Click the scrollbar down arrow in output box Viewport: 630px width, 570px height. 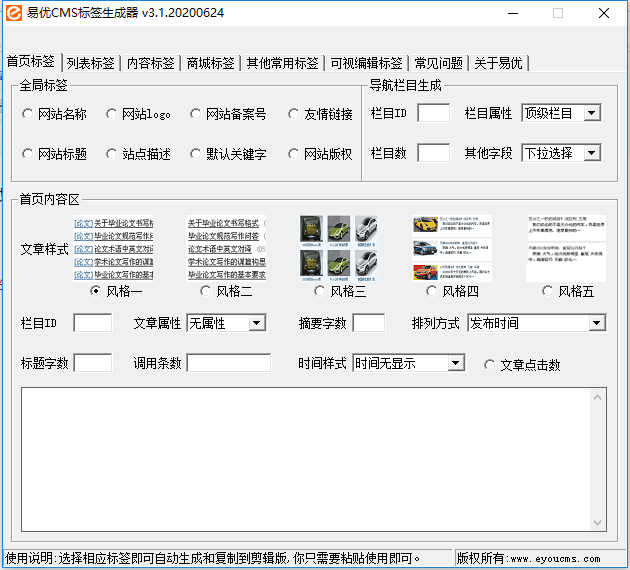click(598, 520)
